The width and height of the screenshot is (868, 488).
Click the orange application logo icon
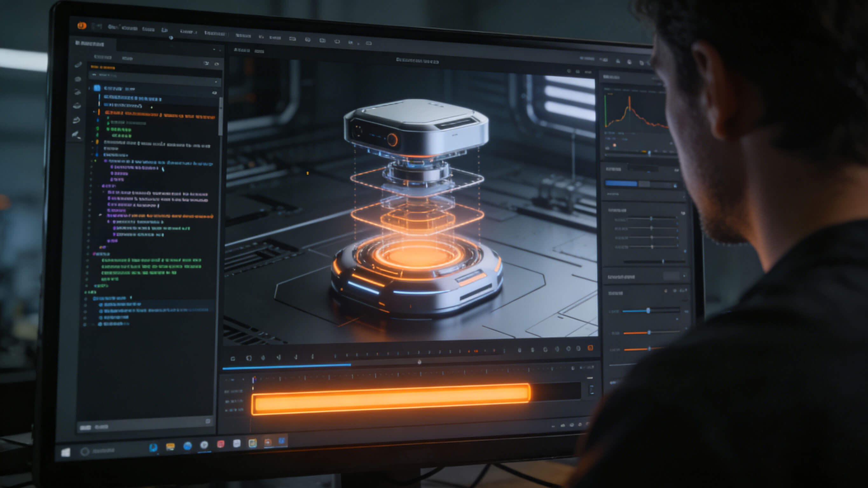click(82, 26)
